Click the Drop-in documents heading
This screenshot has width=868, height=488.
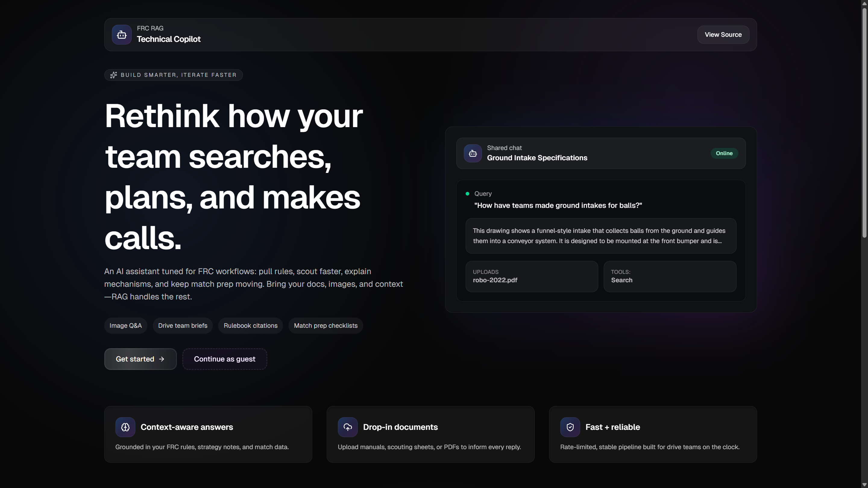pos(400,427)
